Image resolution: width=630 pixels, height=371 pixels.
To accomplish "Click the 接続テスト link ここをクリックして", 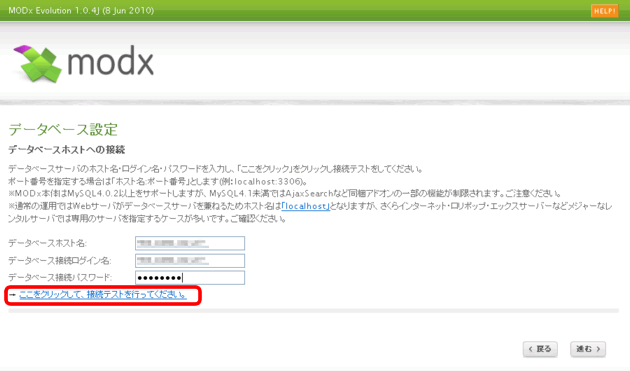I will [x=103, y=295].
